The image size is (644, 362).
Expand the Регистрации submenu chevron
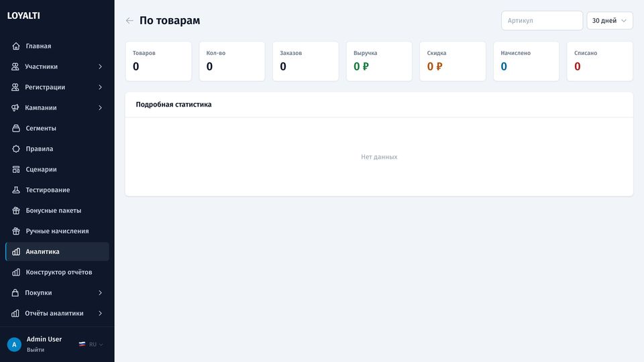(x=100, y=87)
